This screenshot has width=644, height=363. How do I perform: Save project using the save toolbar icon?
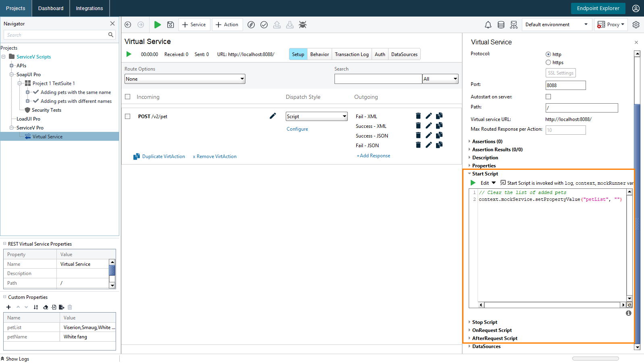pos(170,25)
